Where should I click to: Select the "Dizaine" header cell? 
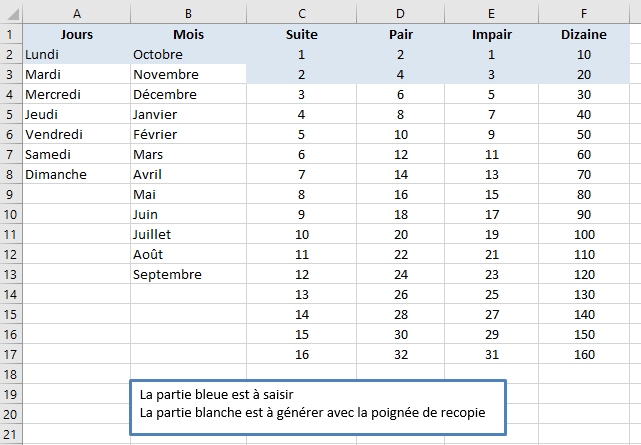click(583, 34)
